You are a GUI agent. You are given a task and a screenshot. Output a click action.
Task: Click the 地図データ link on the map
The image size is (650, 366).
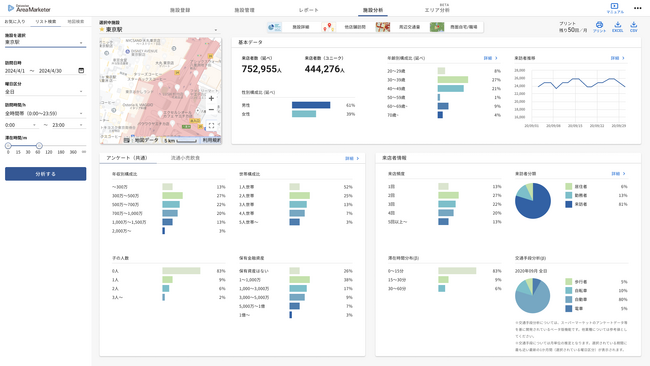coord(146,141)
